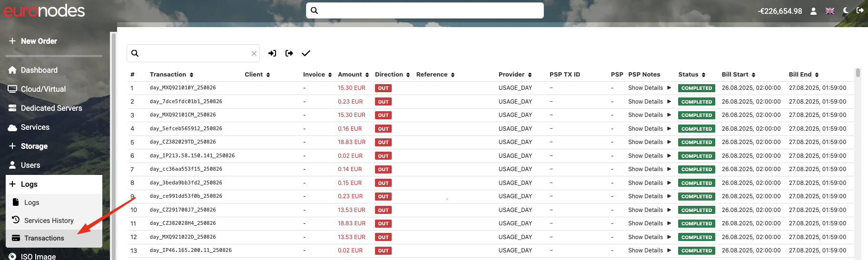Image resolution: width=868 pixels, height=260 pixels.
Task: Expand the Storage menu
Action: 28,146
